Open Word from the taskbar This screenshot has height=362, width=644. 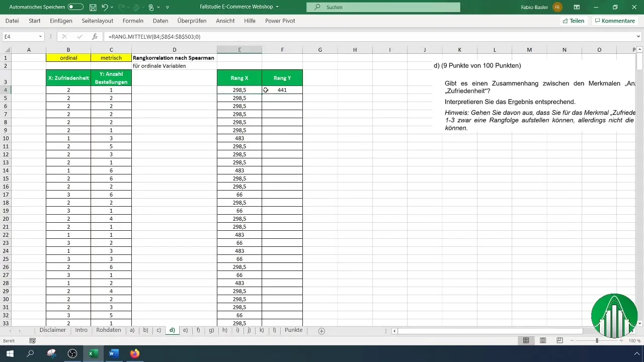pos(113,353)
